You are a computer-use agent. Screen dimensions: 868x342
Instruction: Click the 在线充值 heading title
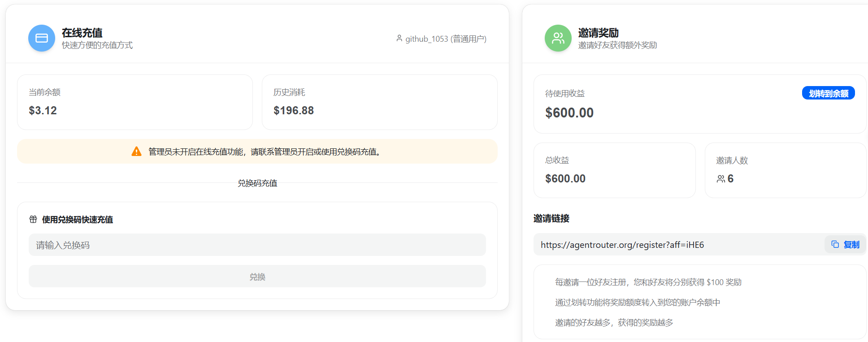coord(82,33)
